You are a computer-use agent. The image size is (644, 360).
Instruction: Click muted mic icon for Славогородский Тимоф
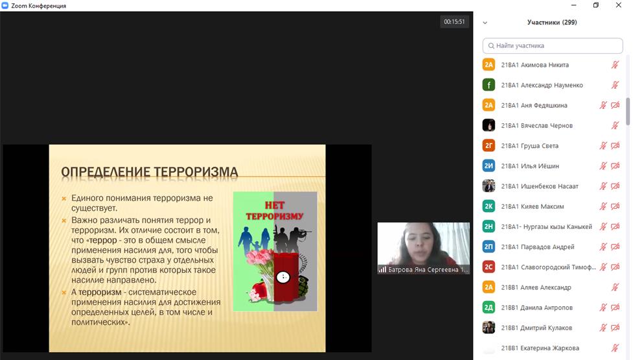coord(603,267)
